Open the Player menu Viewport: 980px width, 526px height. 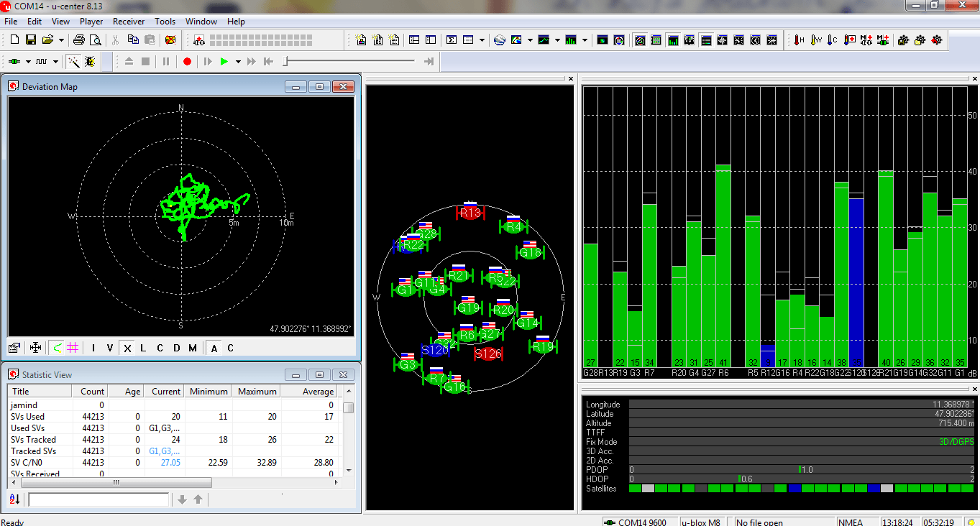click(x=91, y=22)
